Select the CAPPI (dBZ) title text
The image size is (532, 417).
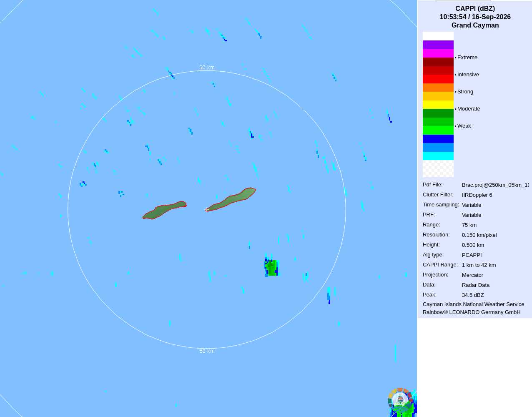pos(475,9)
